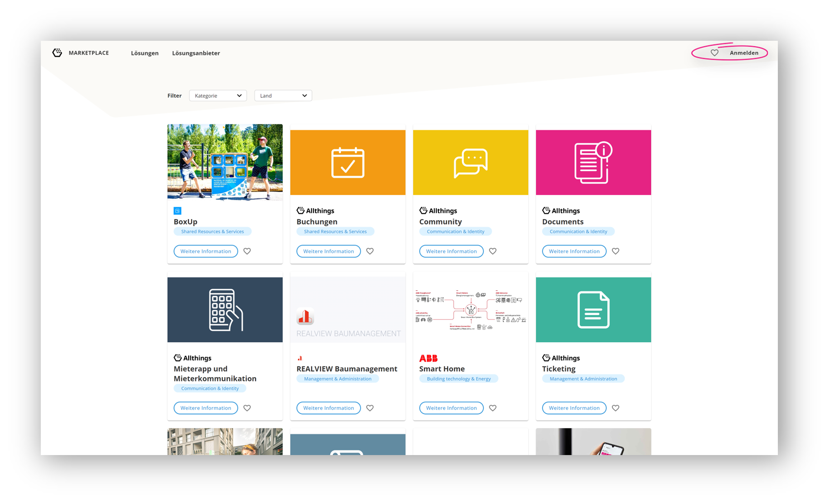
Task: Click the Mieterapp und Mieterkommunikation title
Action: (x=215, y=373)
